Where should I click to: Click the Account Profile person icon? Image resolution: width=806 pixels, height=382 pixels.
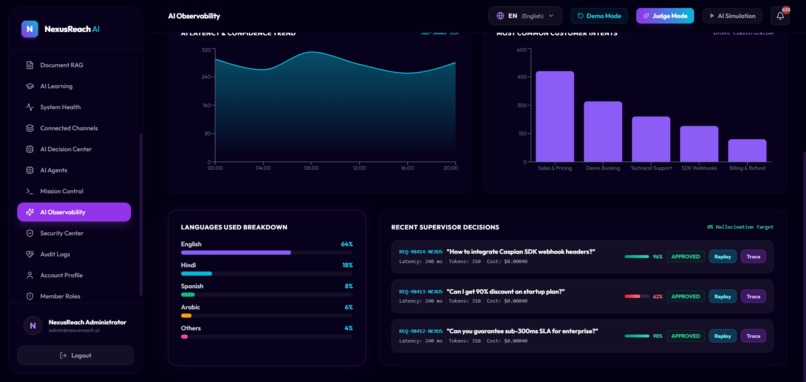30,275
